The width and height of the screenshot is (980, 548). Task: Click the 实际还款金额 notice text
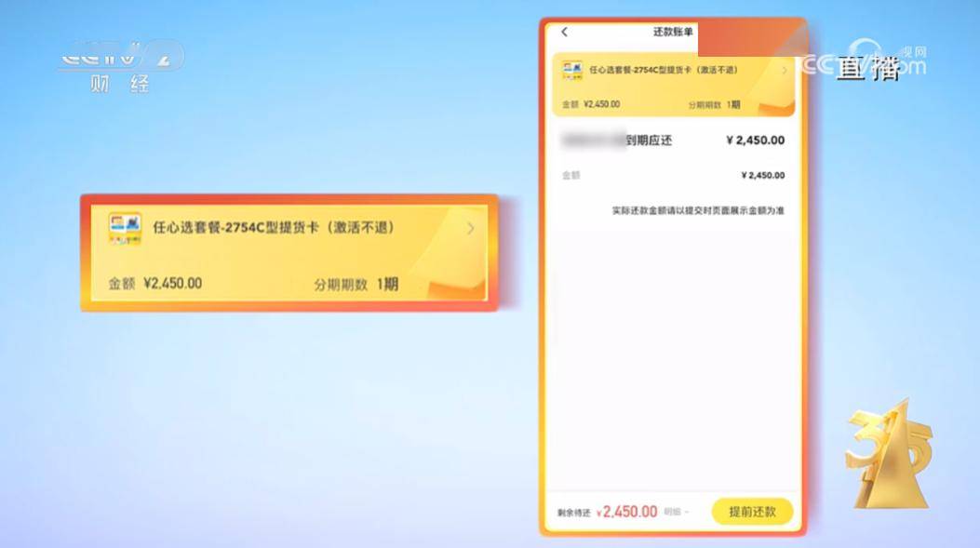[697, 210]
